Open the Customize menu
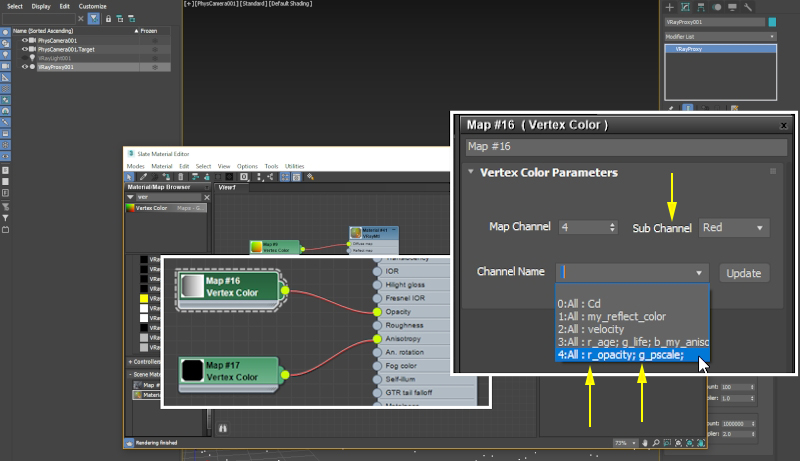The height and width of the screenshot is (461, 800). click(92, 6)
